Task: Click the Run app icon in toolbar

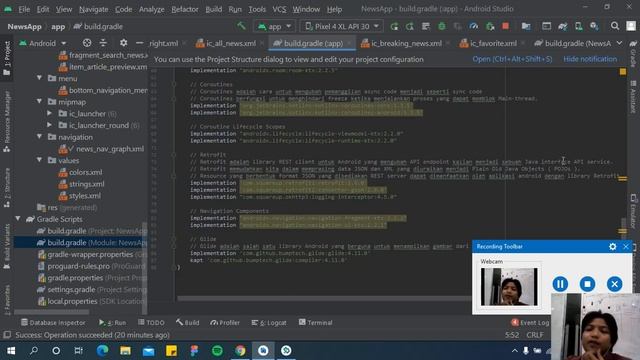Action: pos(394,27)
